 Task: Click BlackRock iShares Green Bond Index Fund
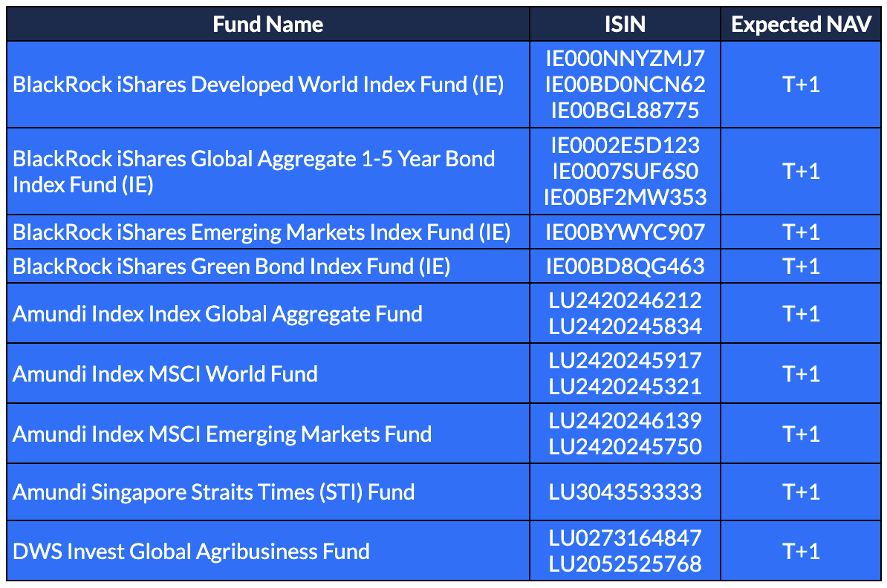[x=232, y=266]
